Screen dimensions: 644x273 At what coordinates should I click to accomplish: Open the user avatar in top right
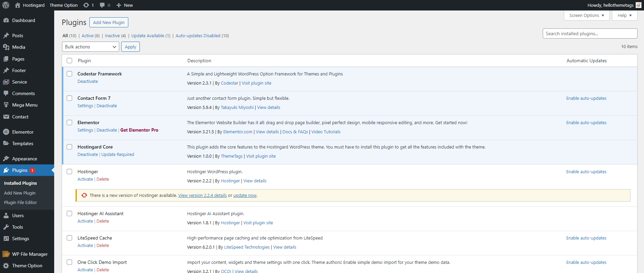pos(639,5)
